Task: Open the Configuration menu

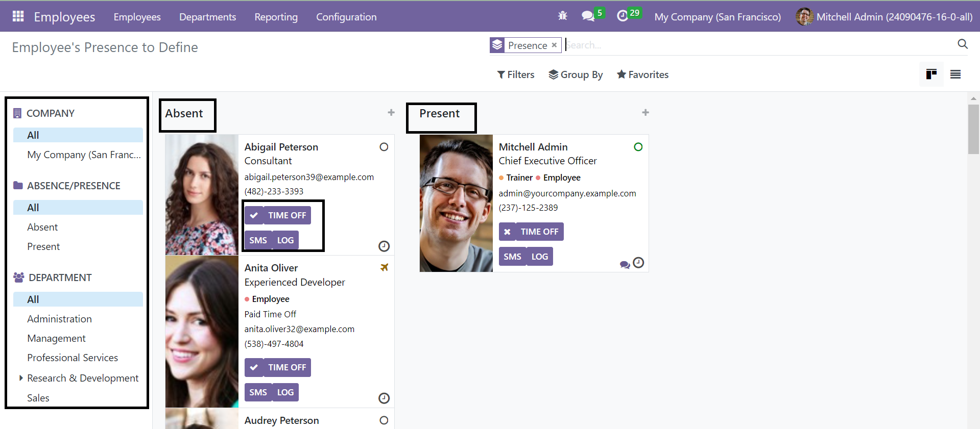Action: pos(346,17)
